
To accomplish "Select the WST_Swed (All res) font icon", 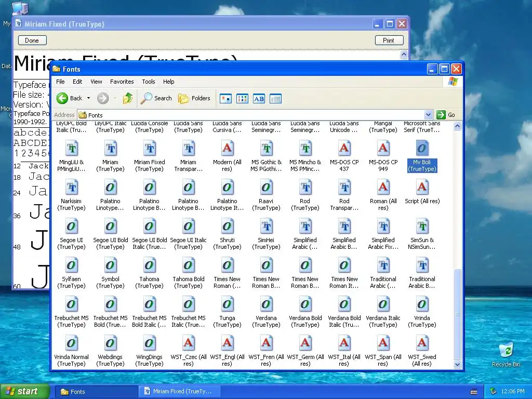I will pyautogui.click(x=422, y=344).
